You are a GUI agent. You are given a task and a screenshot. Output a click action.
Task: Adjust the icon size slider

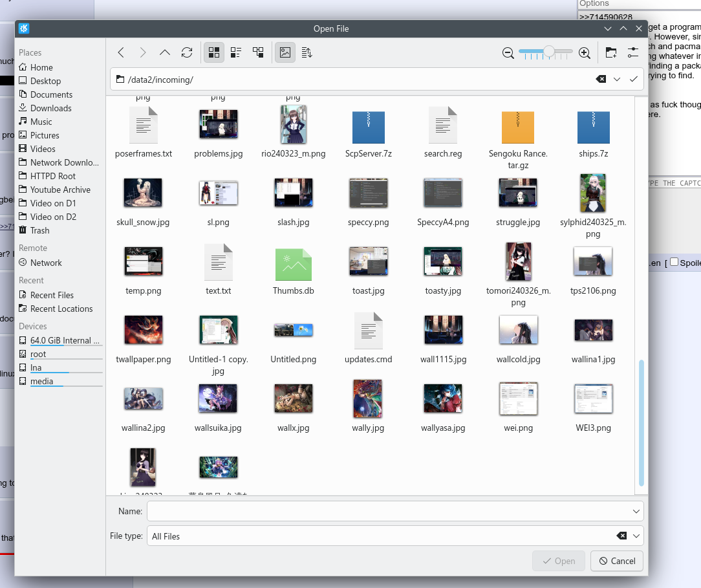[x=546, y=52]
